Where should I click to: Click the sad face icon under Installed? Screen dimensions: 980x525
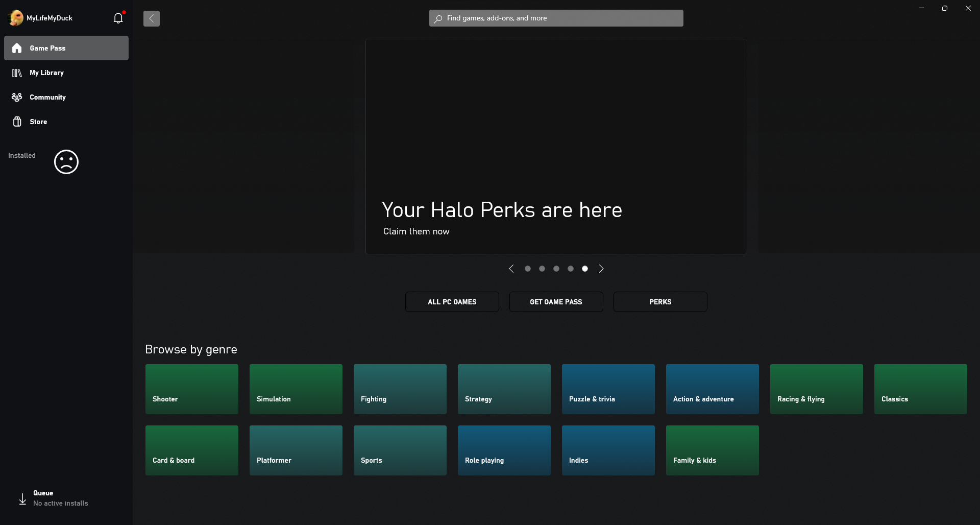66,162
